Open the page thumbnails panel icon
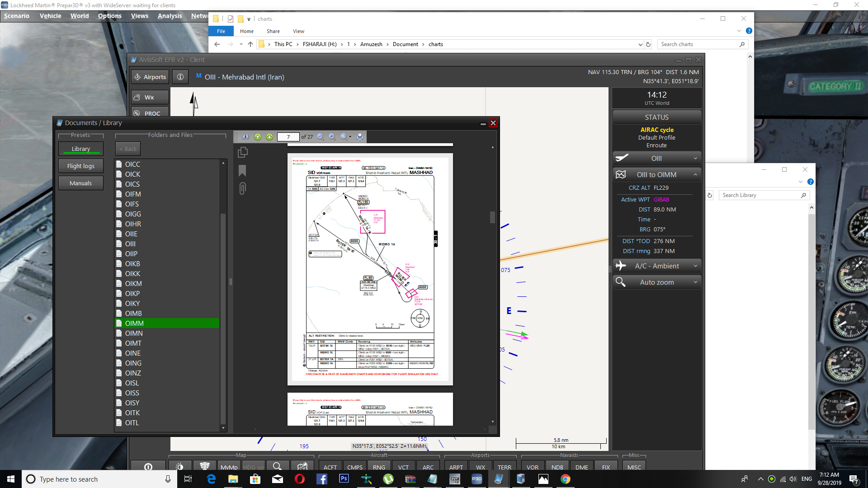Screen dimensions: 868x488 coord(243,152)
